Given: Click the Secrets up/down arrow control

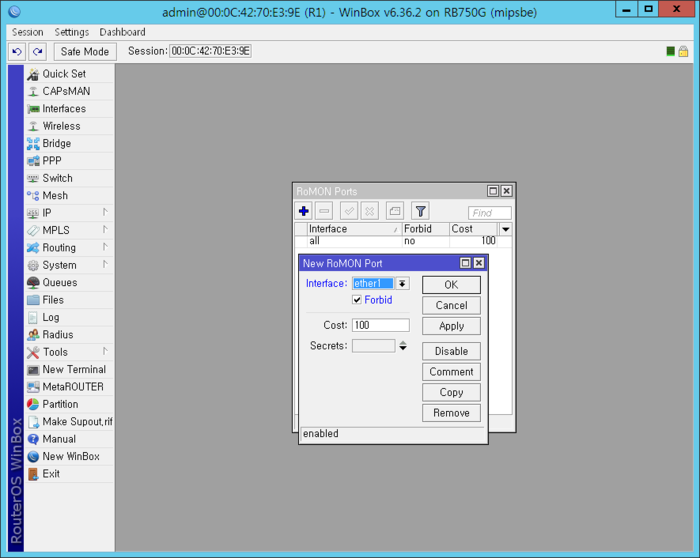Looking at the screenshot, I should [403, 346].
